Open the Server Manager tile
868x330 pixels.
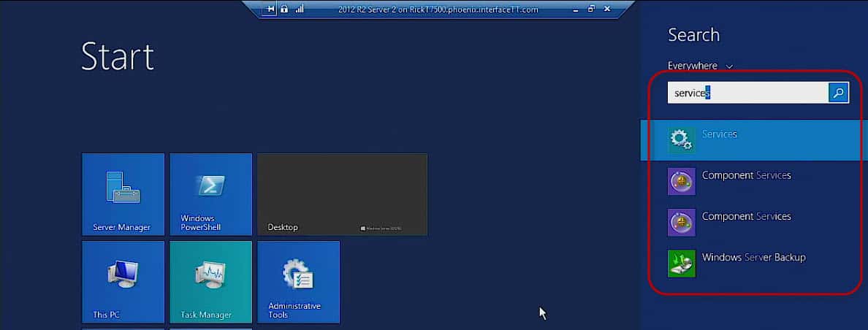(123, 195)
